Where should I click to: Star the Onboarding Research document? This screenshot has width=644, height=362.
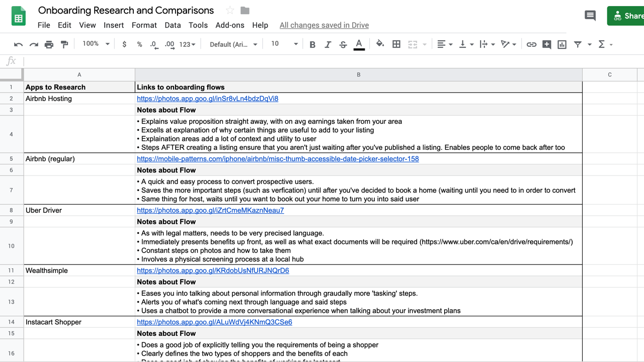click(230, 11)
